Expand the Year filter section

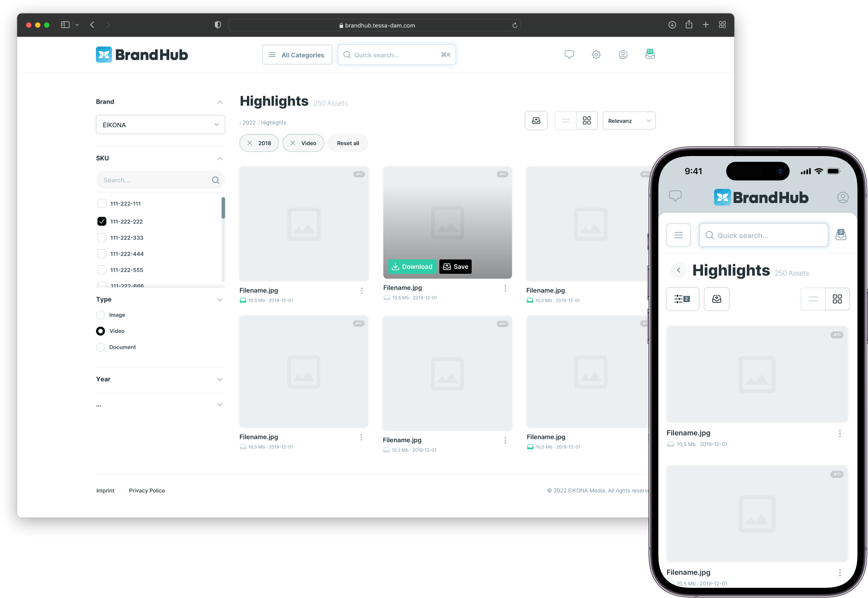point(220,379)
